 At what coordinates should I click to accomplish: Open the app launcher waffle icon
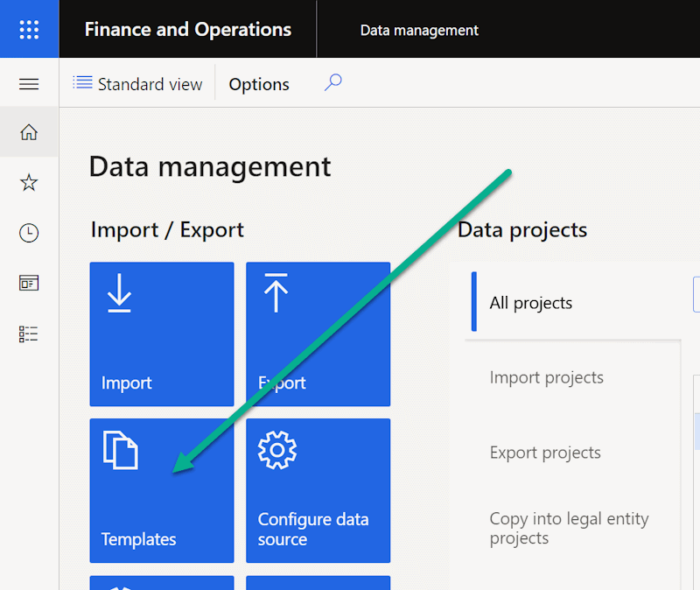[x=29, y=30]
